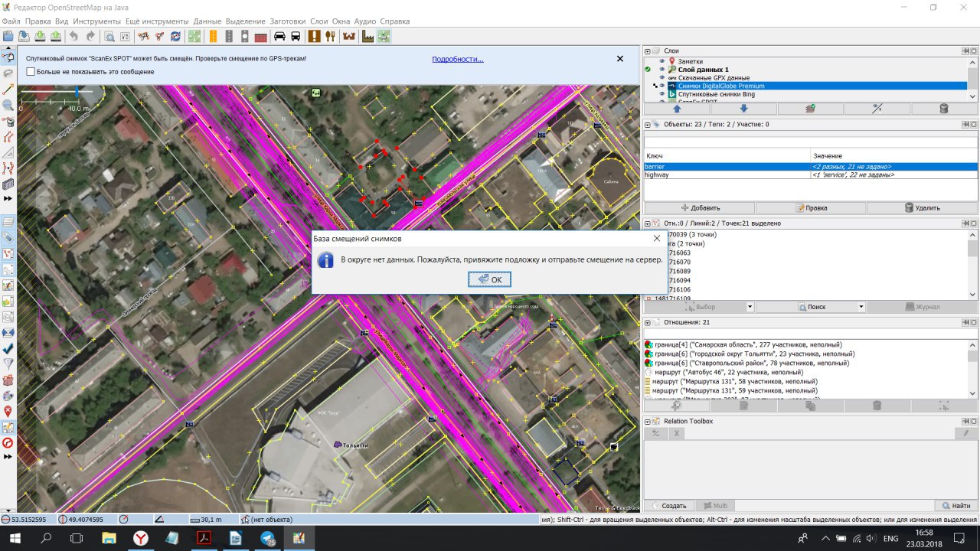Select the Building drawing tool in left toolbar
This screenshot has height=551, width=980.
[x=8, y=185]
